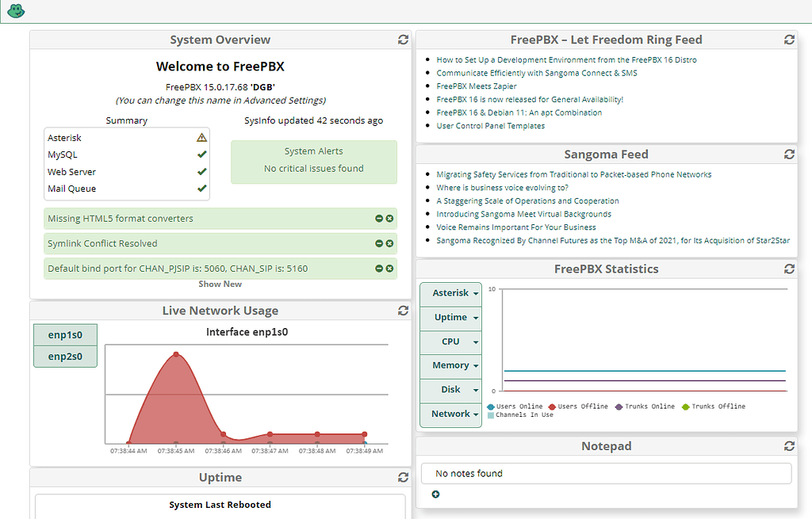
Task: Open the Network statistics dropdown
Action: click(450, 414)
